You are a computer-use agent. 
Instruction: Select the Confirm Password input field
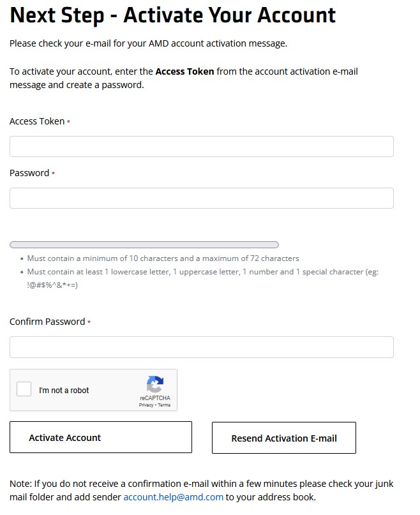pos(201,347)
